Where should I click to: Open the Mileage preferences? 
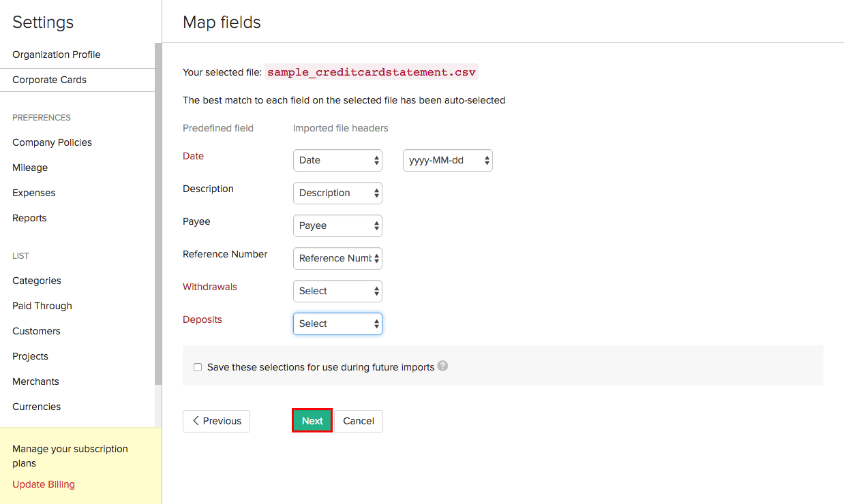pyautogui.click(x=30, y=168)
